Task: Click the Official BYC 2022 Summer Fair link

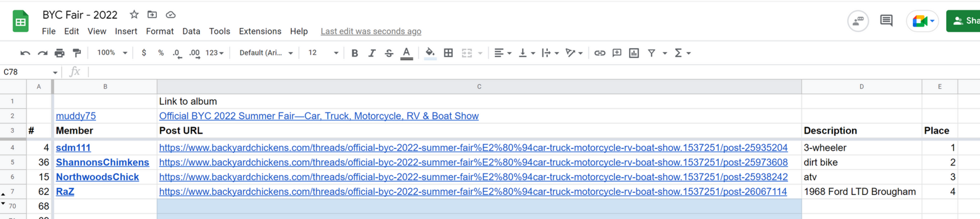Action: pos(319,116)
